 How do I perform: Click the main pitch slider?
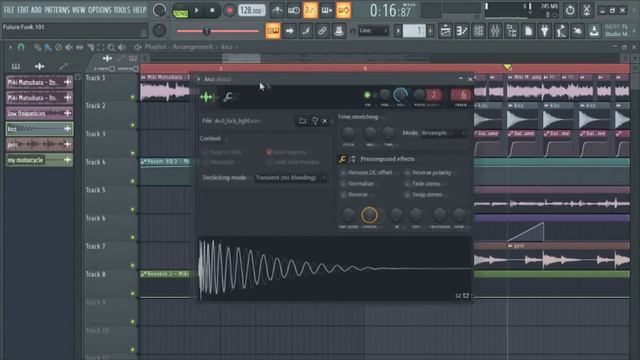[218, 31]
